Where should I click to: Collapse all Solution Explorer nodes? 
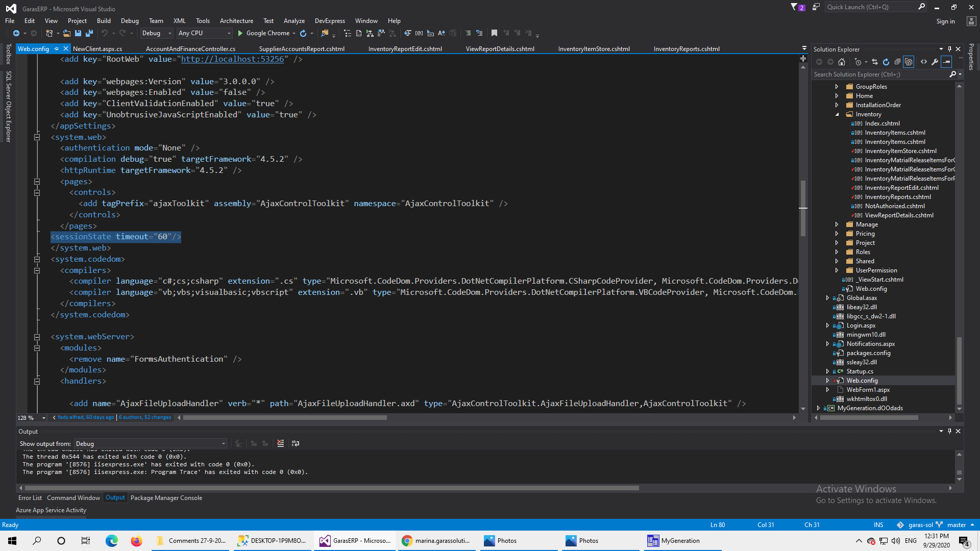pos(897,62)
